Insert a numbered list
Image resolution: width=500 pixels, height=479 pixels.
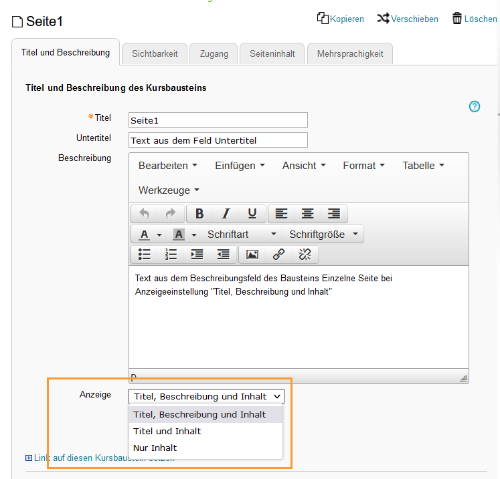pyautogui.click(x=171, y=255)
